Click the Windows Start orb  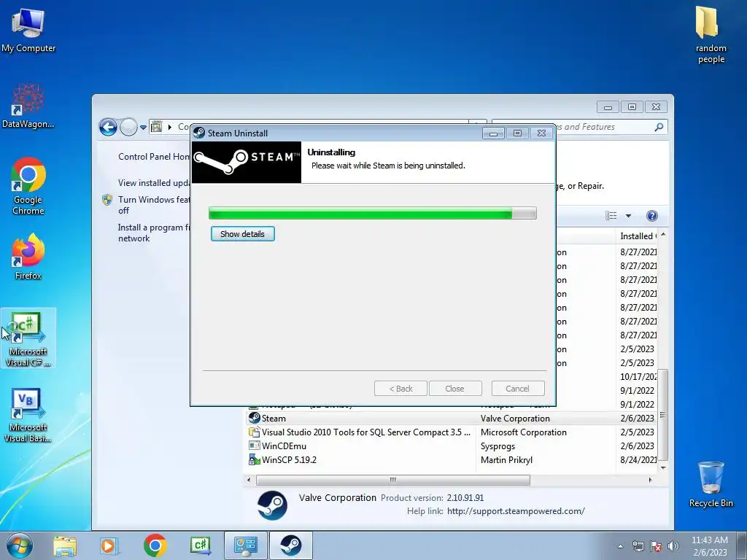coord(20,545)
